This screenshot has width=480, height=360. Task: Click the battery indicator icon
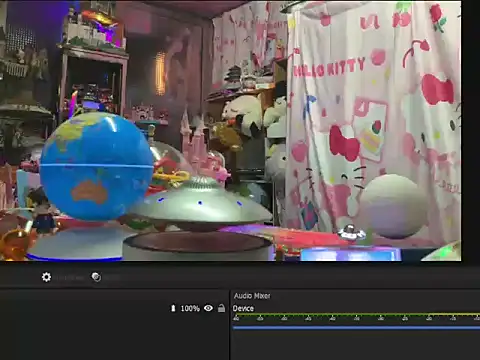tap(173, 308)
